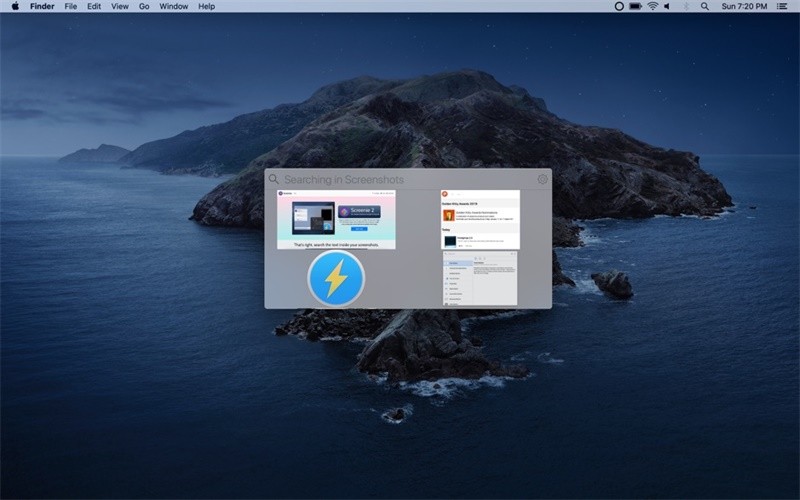Open the View menu
Viewport: 800px width, 500px height.
(x=120, y=7)
